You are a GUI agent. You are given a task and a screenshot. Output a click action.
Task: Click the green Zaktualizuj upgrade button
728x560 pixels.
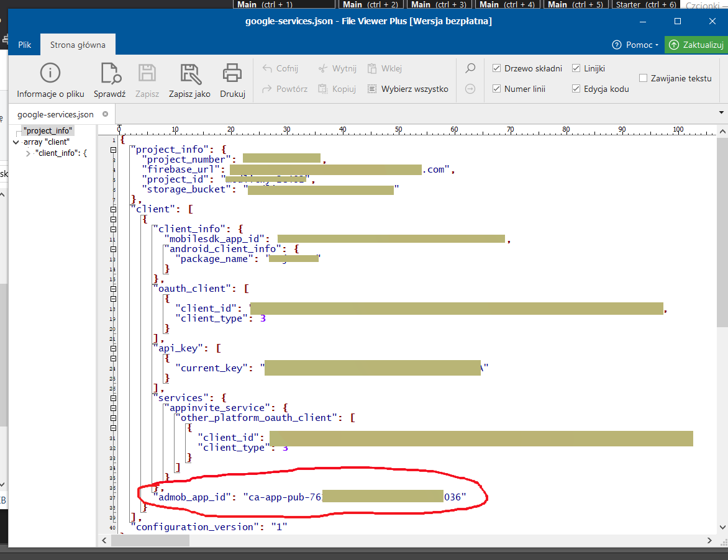(x=696, y=45)
